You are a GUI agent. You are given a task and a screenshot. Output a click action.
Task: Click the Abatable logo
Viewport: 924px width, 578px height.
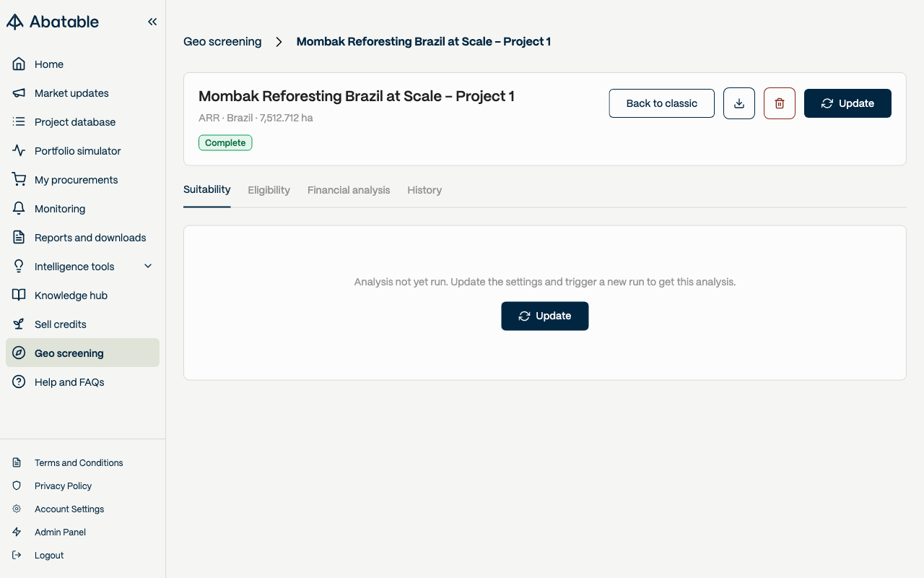[x=53, y=22]
